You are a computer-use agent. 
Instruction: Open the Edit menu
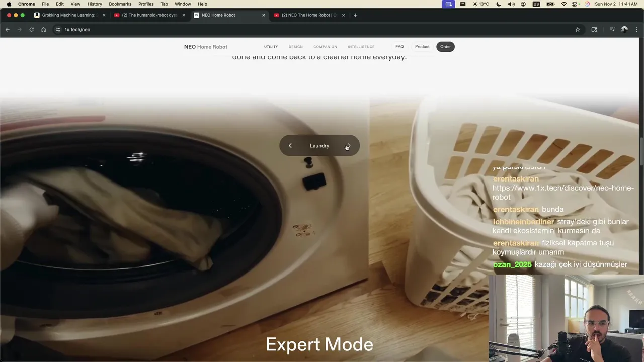click(60, 4)
